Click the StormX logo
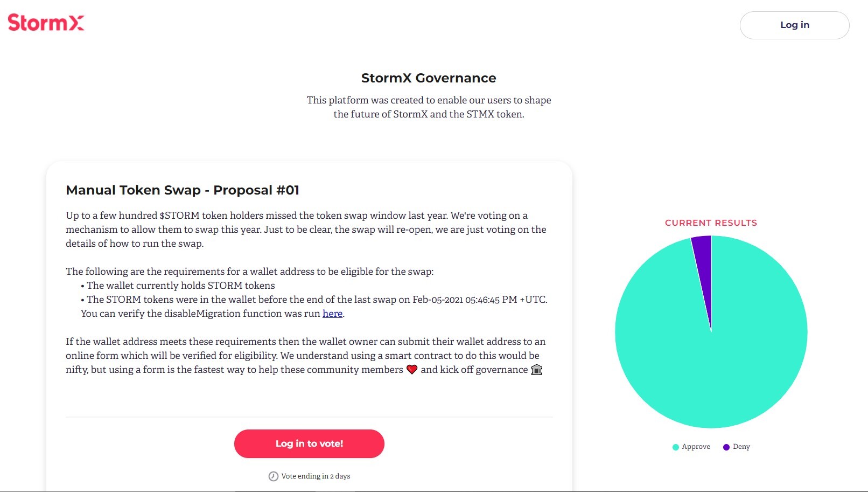The width and height of the screenshot is (868, 492). pos(45,23)
